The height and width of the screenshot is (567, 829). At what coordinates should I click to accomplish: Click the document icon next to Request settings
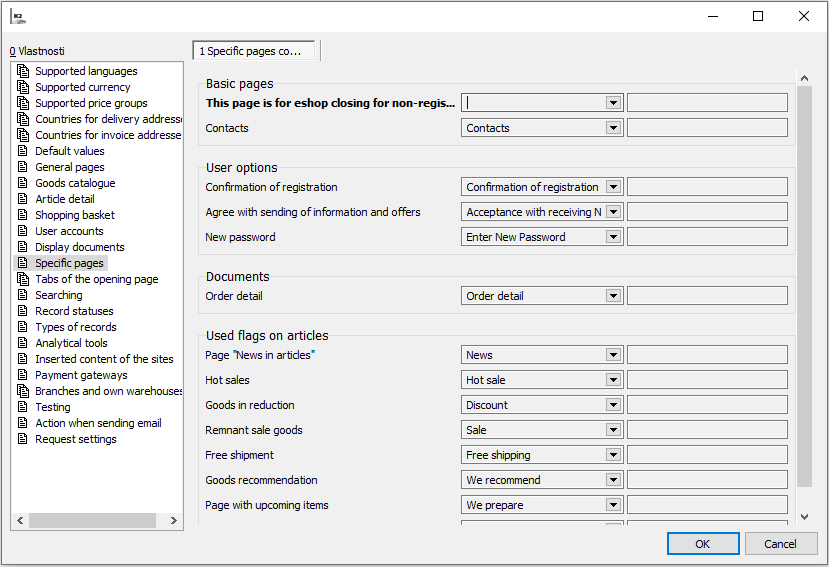[x=22, y=439]
